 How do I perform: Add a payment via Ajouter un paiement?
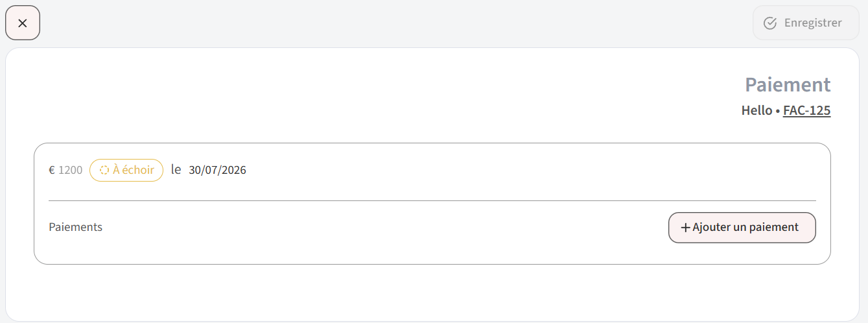coord(742,228)
